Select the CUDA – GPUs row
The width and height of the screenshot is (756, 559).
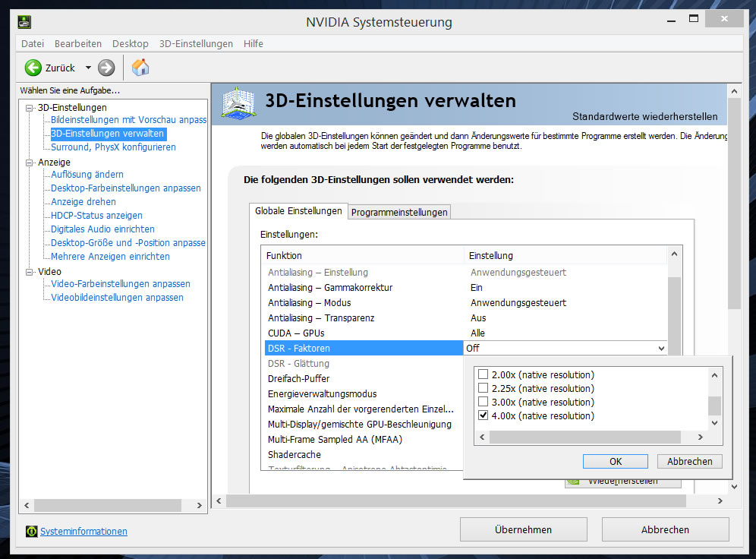pos(466,333)
